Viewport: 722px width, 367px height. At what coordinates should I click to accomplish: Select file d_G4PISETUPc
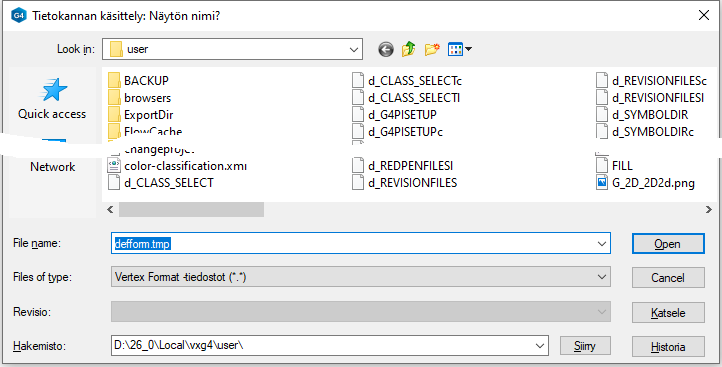tap(398, 132)
